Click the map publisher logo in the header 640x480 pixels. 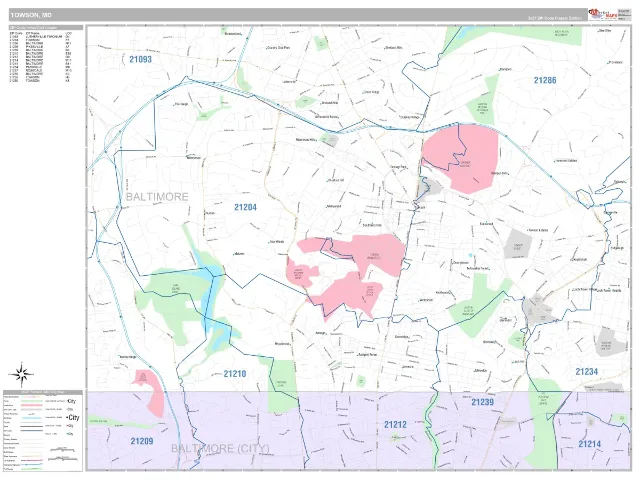(602, 14)
